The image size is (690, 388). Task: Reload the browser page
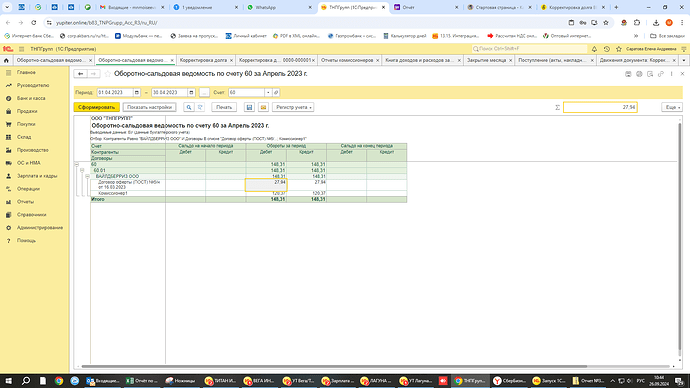(33, 23)
